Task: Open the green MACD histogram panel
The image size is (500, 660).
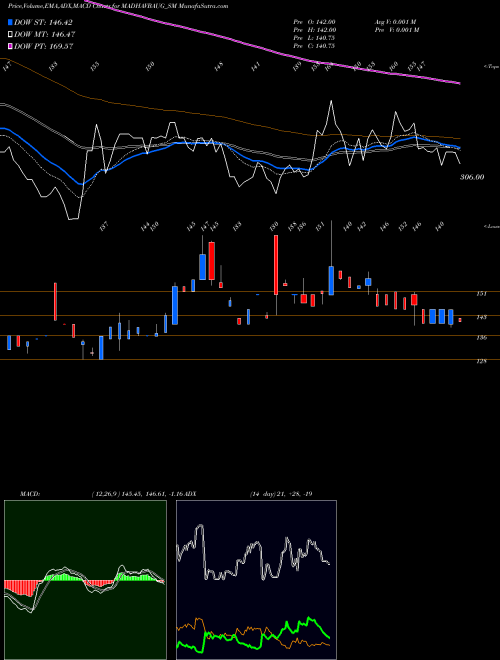Action: [x=85, y=580]
